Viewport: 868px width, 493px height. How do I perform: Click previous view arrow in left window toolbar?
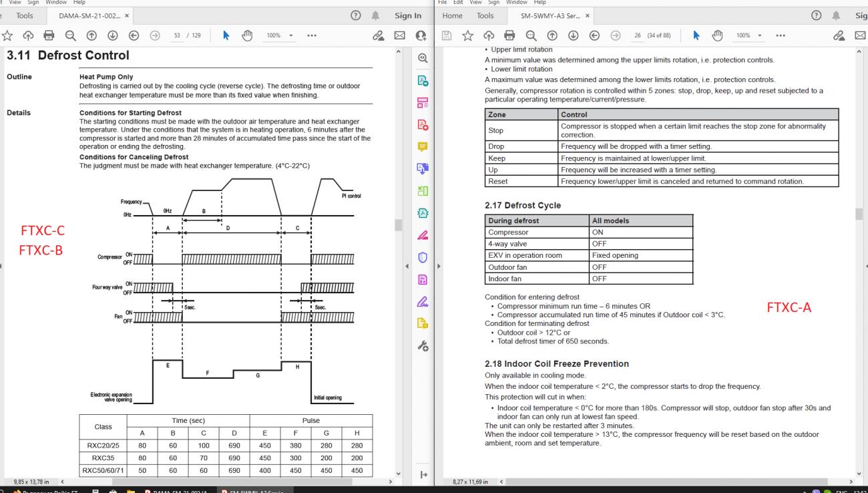(133, 35)
